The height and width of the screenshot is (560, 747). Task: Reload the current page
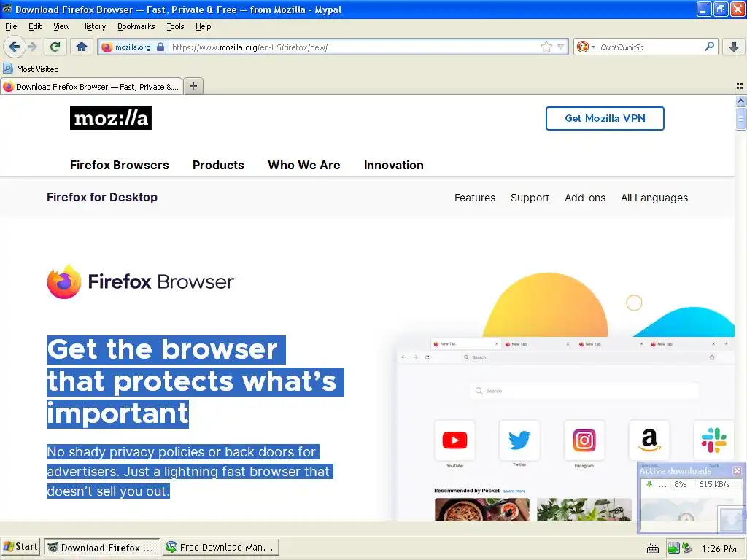click(55, 47)
